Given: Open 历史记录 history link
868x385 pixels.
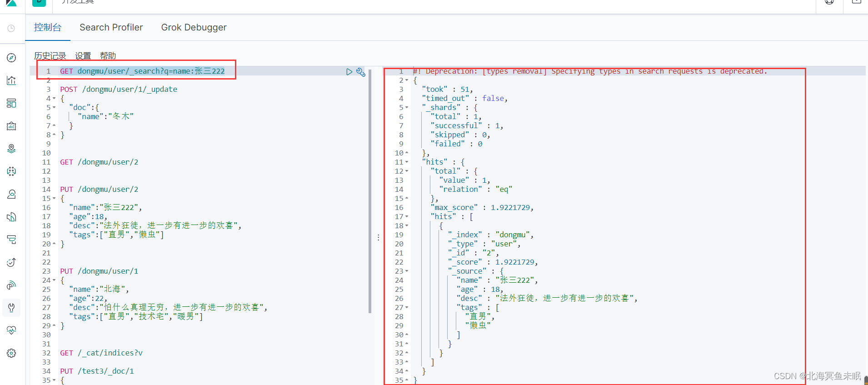Looking at the screenshot, I should point(50,56).
